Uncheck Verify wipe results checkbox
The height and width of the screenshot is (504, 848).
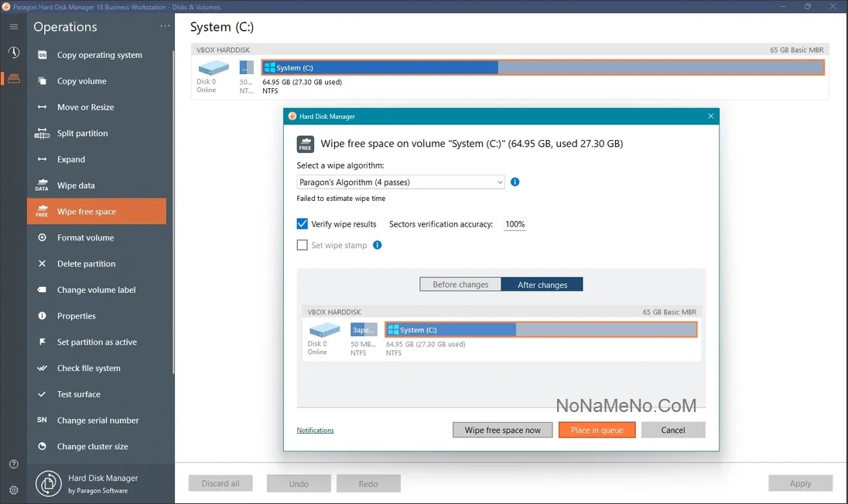(x=303, y=223)
